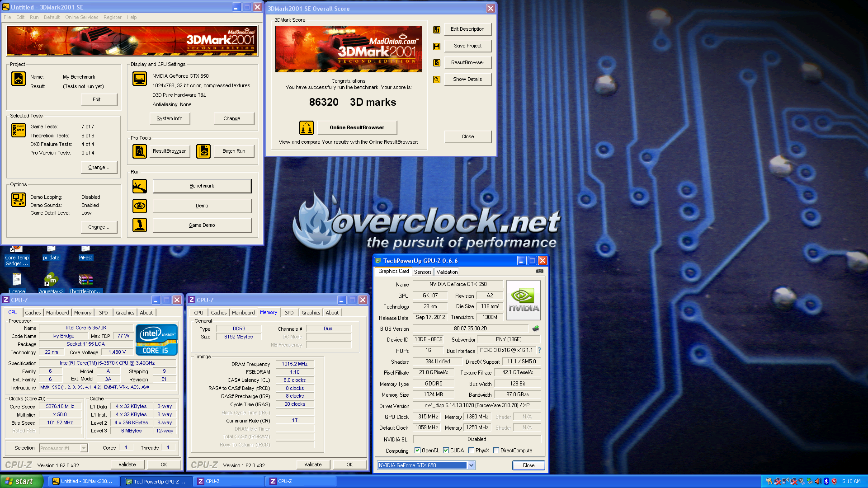The image size is (868, 488).
Task: Switch to Validation tab in GPU-Z
Action: [447, 272]
